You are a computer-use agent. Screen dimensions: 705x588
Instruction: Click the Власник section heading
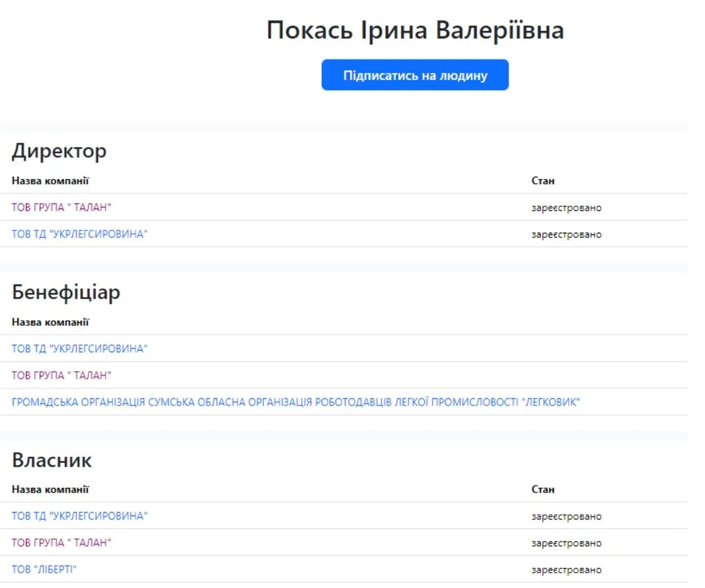[x=52, y=460]
